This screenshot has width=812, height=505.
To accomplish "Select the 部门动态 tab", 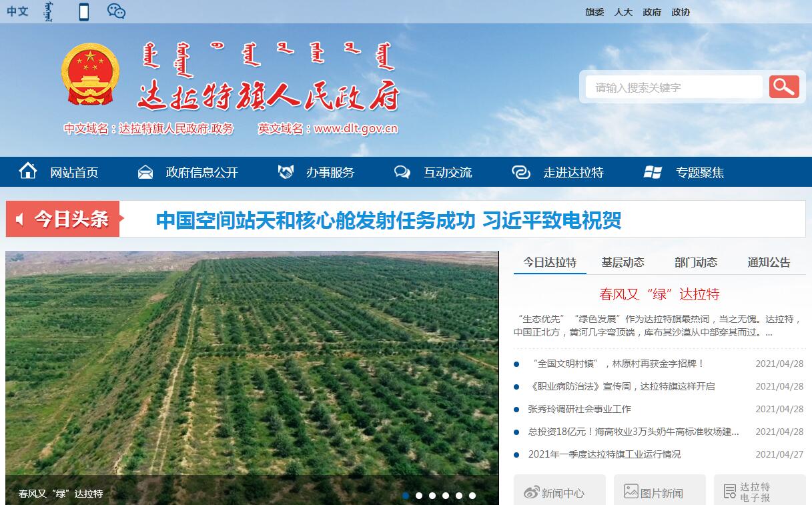I will tap(695, 262).
